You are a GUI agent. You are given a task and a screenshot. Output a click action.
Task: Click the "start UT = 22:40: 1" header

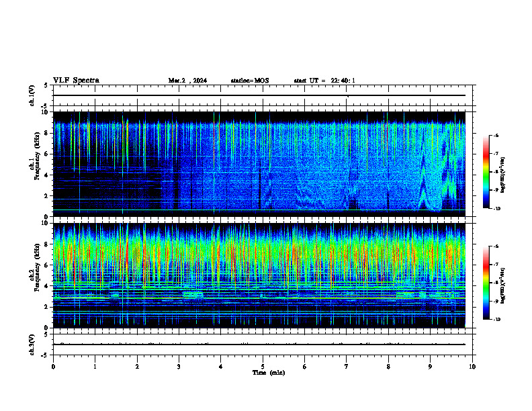[x=324, y=81]
